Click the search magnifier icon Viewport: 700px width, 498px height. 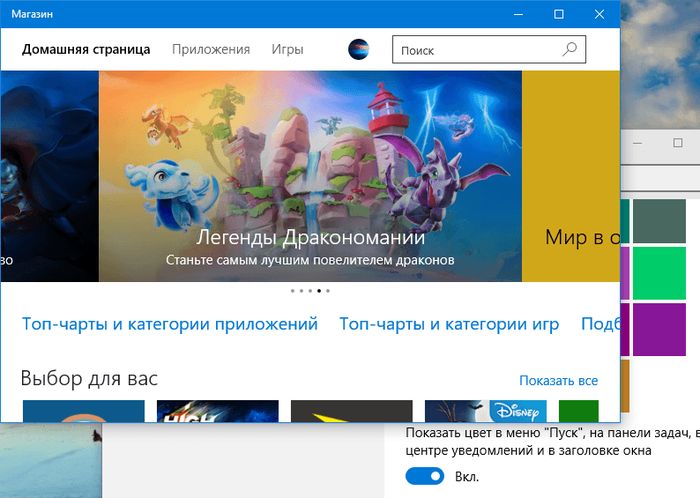coord(570,49)
